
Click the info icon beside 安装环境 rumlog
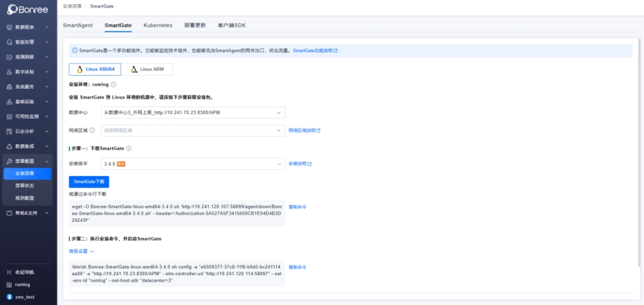pyautogui.click(x=114, y=85)
